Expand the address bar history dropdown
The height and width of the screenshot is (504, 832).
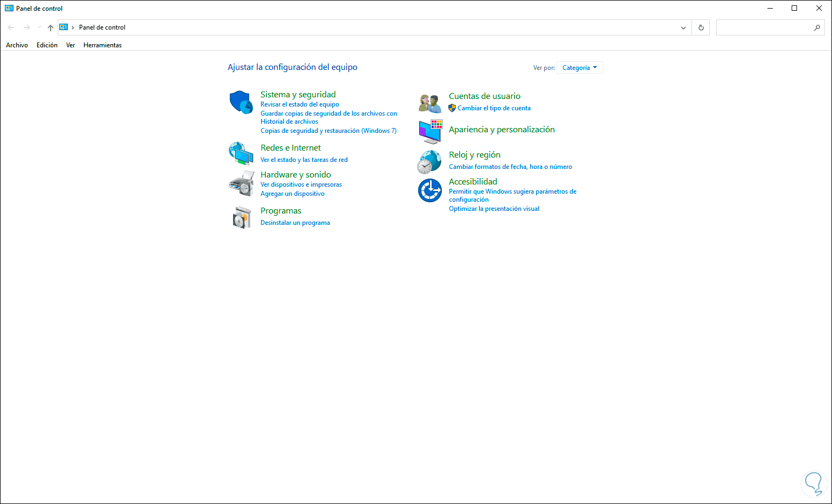coord(682,27)
